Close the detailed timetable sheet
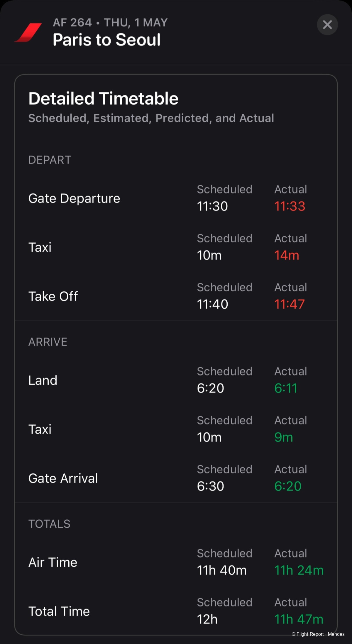 pos(327,25)
